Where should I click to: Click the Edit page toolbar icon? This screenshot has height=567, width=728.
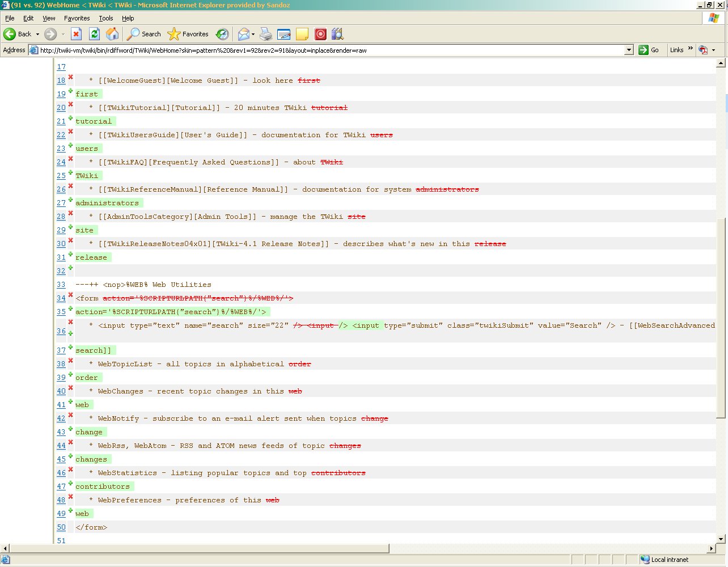(x=284, y=34)
